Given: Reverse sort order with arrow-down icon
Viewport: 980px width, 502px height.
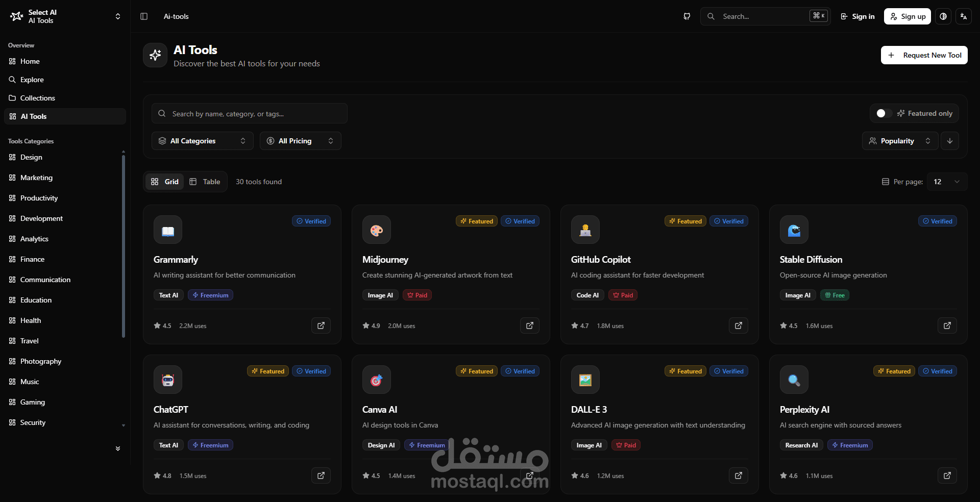Looking at the screenshot, I should [x=950, y=141].
